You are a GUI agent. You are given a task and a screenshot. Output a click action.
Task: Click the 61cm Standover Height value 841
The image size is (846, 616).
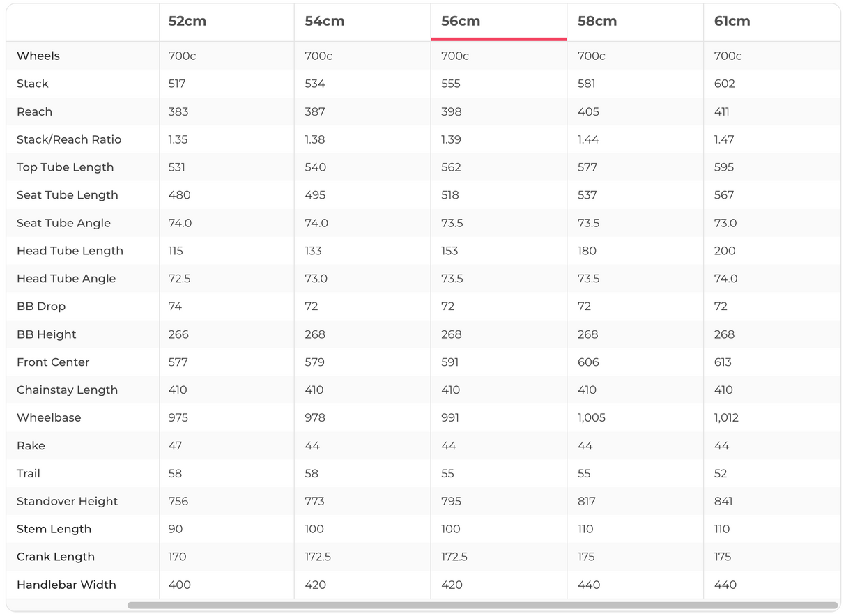723,502
